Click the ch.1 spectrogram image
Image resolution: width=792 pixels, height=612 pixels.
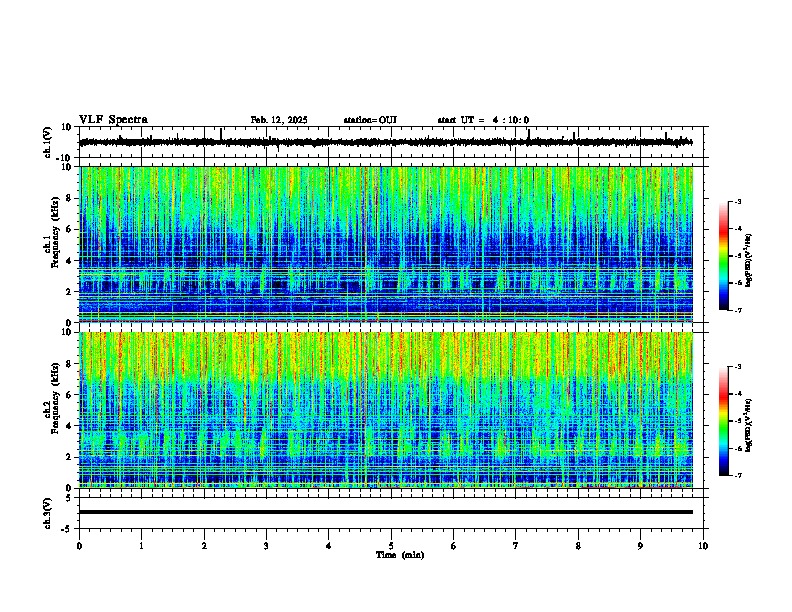click(386, 244)
